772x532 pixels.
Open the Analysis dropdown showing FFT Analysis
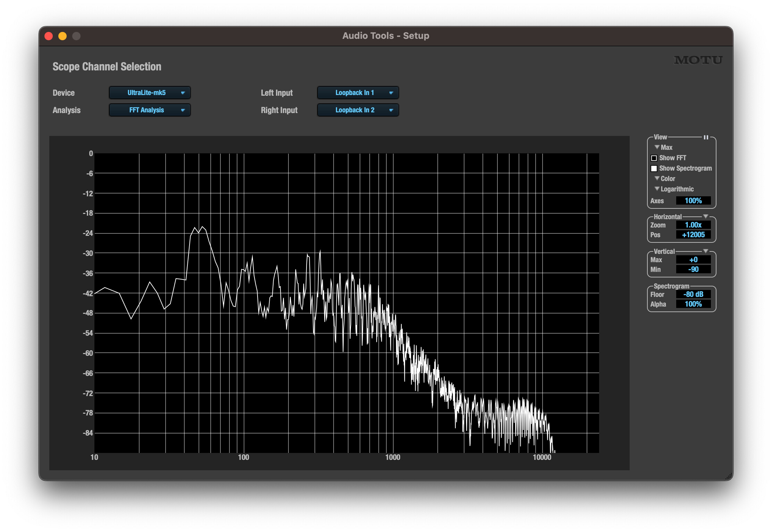[150, 110]
